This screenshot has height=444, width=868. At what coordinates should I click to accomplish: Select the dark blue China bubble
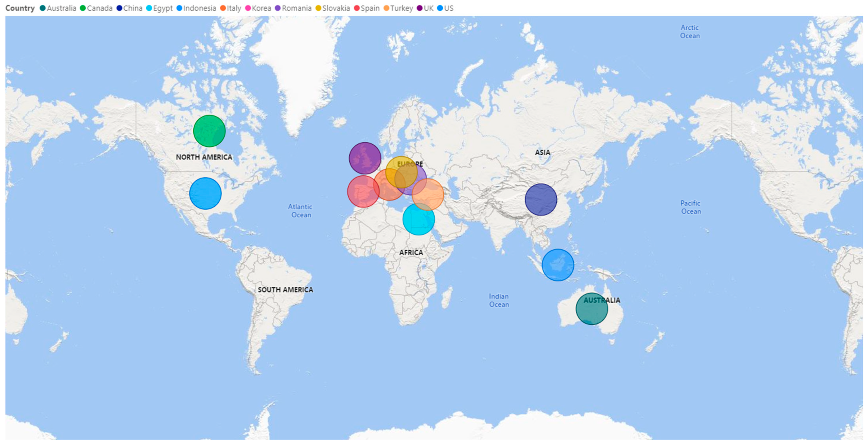(x=541, y=200)
